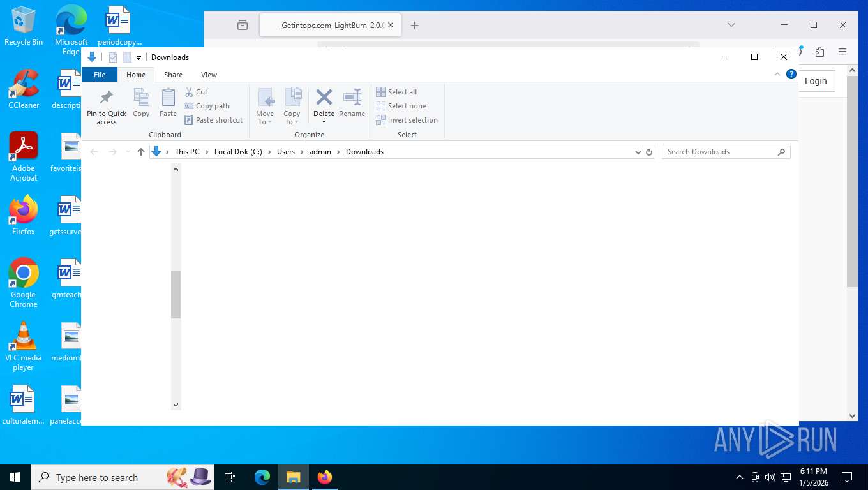
Task: Click the Paste clipboard button
Action: pyautogui.click(x=168, y=103)
